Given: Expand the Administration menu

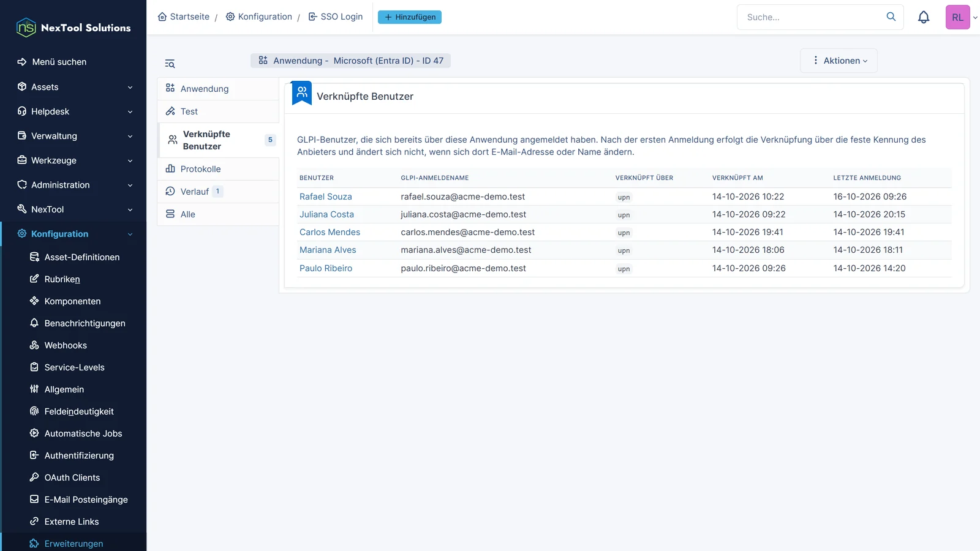Looking at the screenshot, I should [x=73, y=185].
